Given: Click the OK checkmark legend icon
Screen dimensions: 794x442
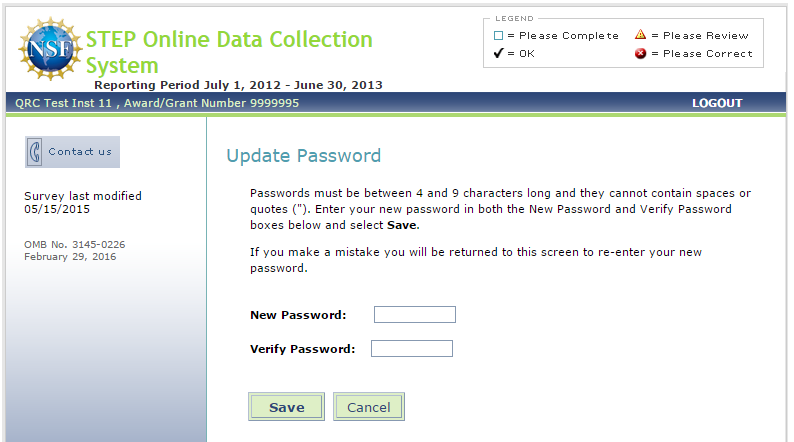Looking at the screenshot, I should pos(498,54).
